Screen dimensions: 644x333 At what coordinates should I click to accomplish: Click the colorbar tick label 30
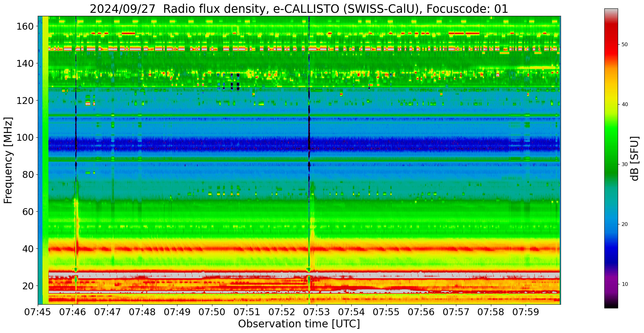coord(625,164)
